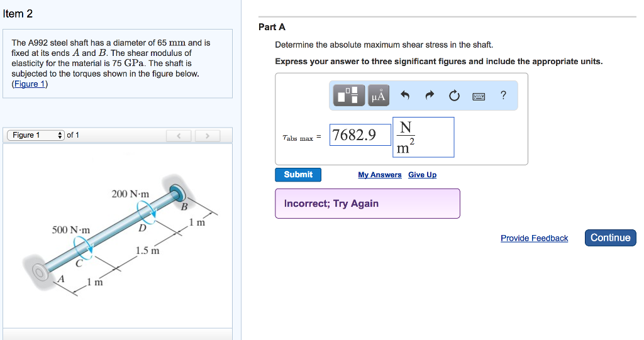The height and width of the screenshot is (340, 644).
Task: Show keyboard shortcuts via keyboard icon
Action: tap(479, 96)
